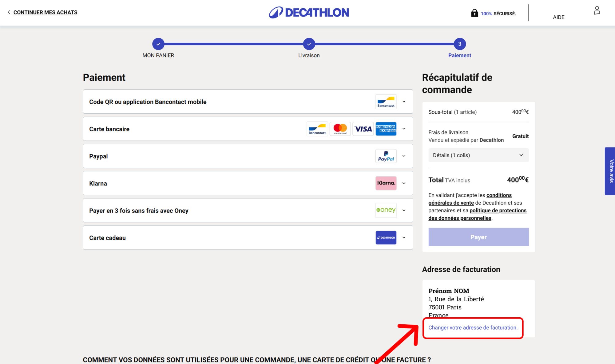
Task: Click the Livraison step checkmark circle
Action: point(309,44)
